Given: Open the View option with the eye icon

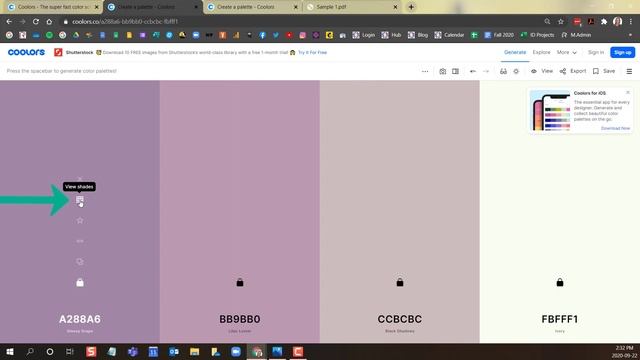Looking at the screenshot, I should (542, 71).
